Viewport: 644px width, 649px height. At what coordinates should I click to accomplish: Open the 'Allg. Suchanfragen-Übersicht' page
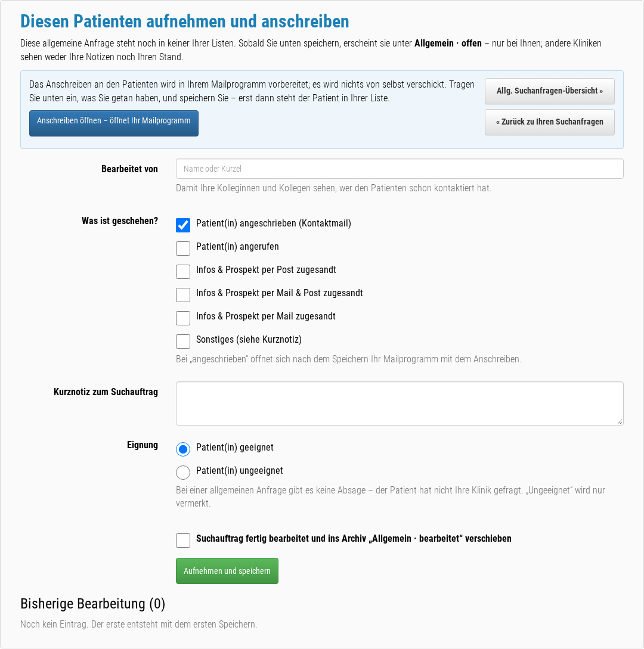point(550,91)
